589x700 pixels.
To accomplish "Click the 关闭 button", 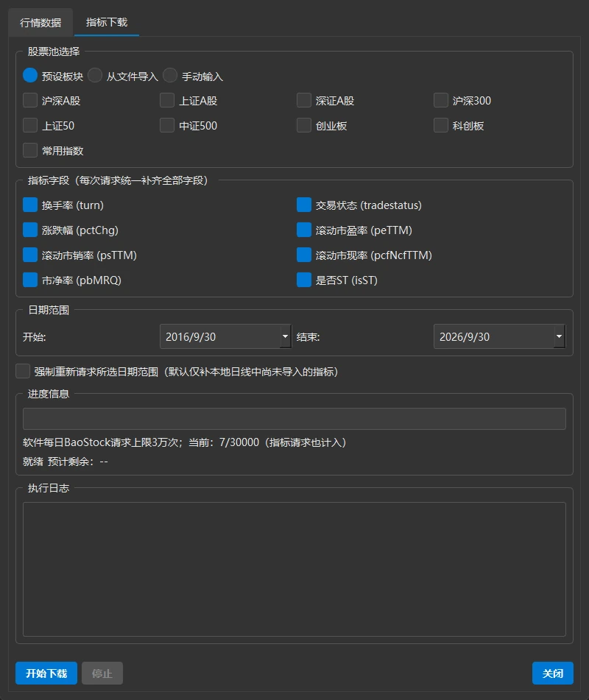I will 553,674.
